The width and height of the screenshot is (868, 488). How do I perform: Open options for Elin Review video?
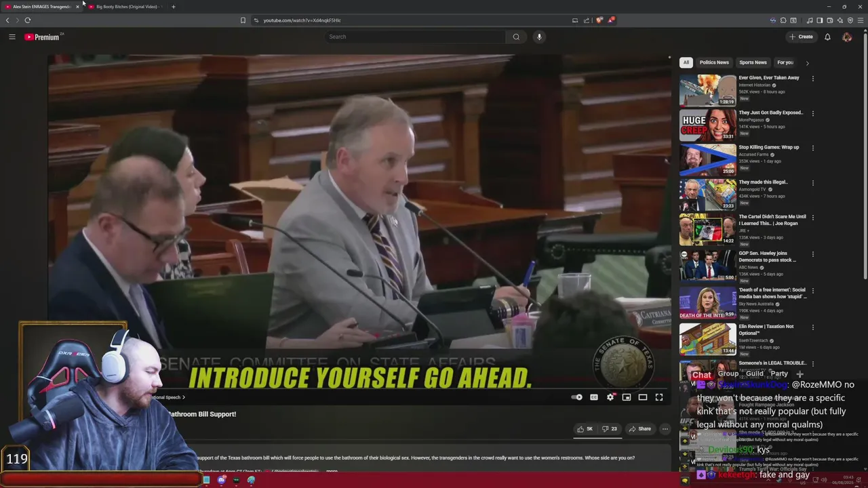coord(812,327)
